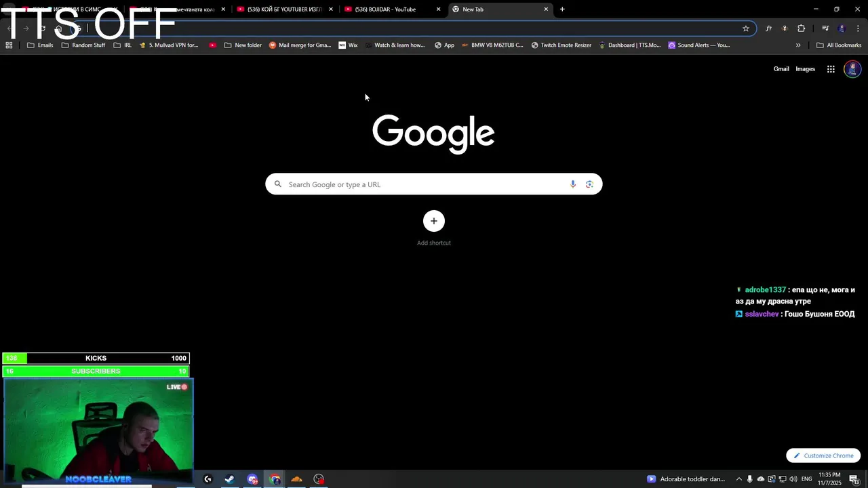Screen dimensions: 868x488
Task: Click the Chrome taskbar icon
Action: [x=275, y=479]
